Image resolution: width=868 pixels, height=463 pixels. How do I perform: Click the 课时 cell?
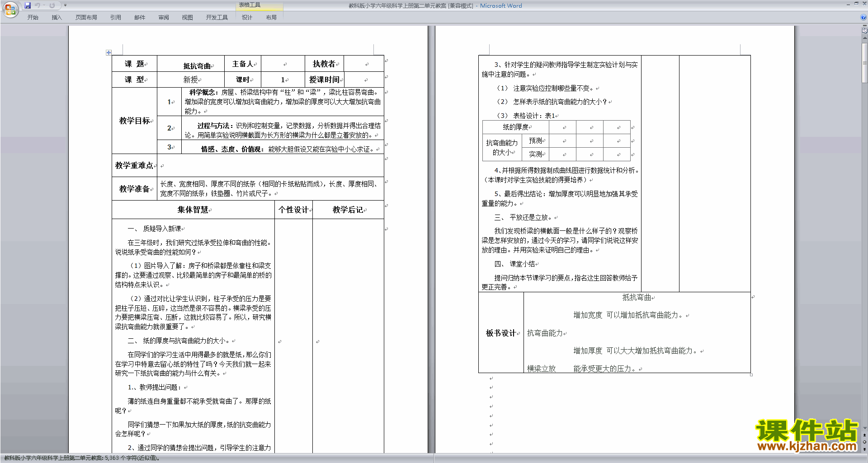pyautogui.click(x=243, y=80)
